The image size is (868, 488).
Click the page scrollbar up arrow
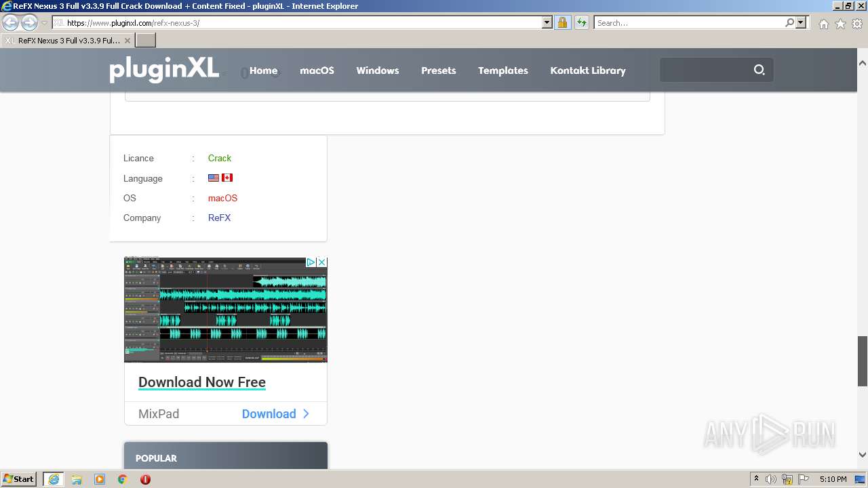863,63
